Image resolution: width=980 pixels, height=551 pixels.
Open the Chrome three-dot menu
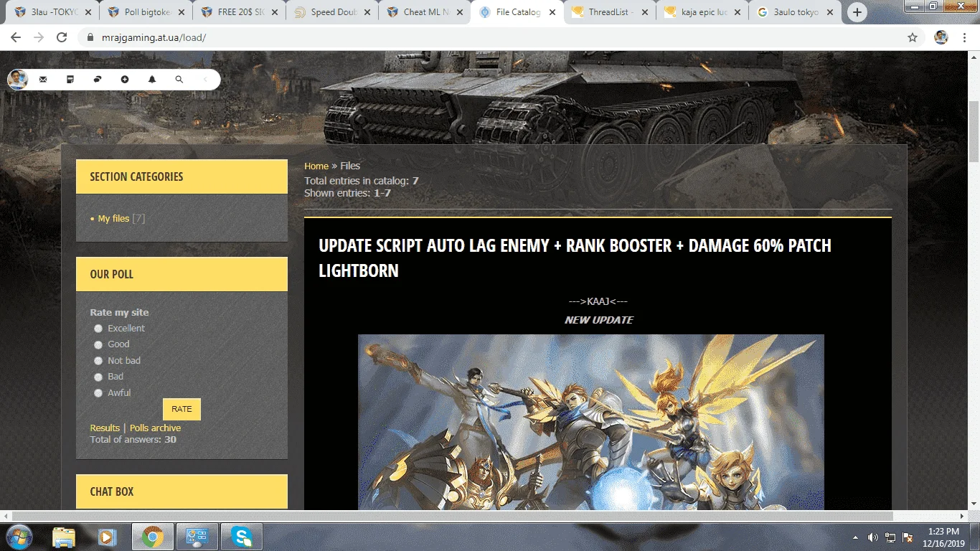click(966, 37)
